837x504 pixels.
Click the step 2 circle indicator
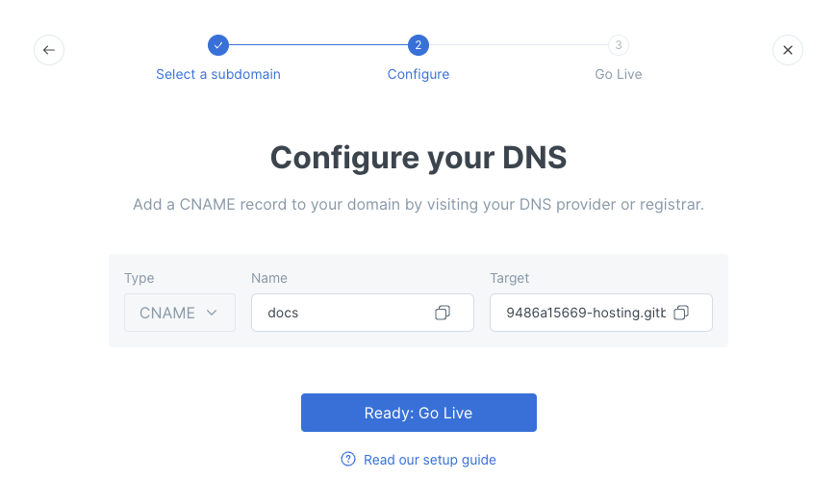[x=418, y=45]
